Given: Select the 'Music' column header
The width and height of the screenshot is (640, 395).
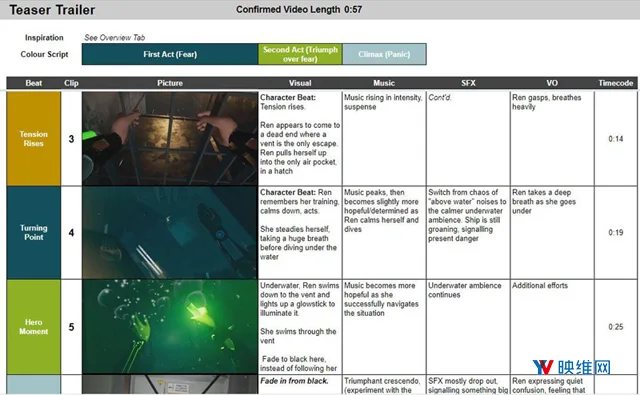Looking at the screenshot, I should point(384,83).
